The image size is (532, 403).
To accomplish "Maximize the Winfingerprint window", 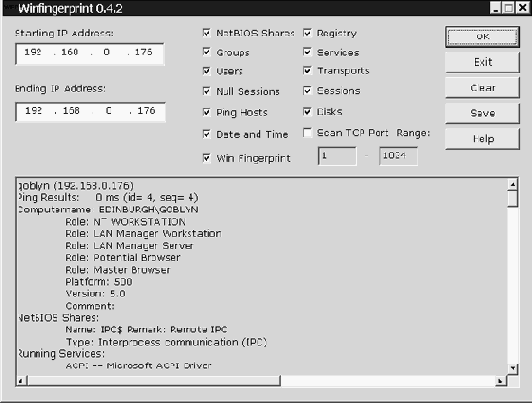I will pyautogui.click(x=509, y=8).
